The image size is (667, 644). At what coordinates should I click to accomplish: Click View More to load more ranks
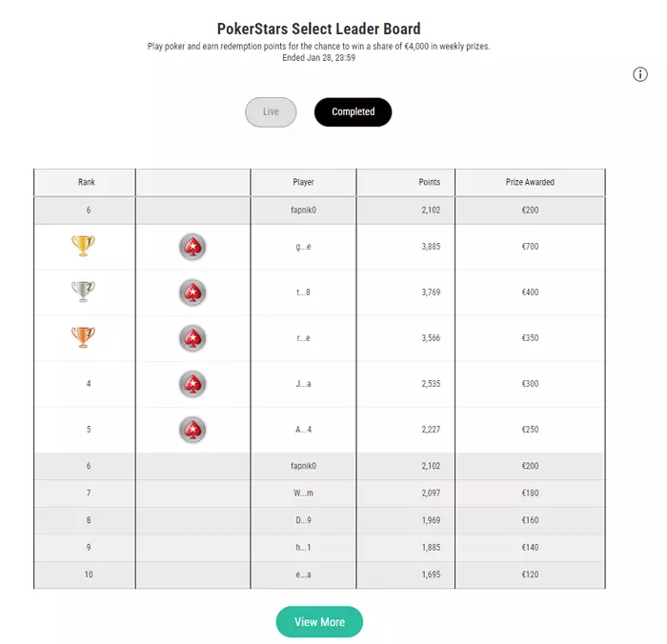coord(319,622)
